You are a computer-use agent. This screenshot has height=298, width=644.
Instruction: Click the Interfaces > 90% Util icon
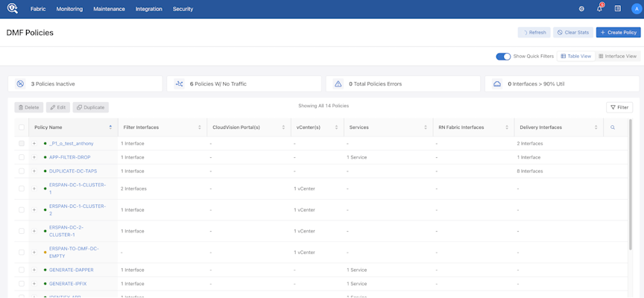click(497, 83)
